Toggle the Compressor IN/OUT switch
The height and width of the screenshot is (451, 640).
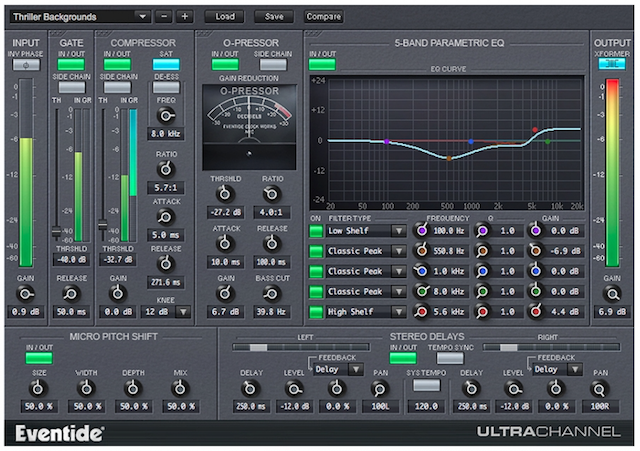(x=117, y=64)
